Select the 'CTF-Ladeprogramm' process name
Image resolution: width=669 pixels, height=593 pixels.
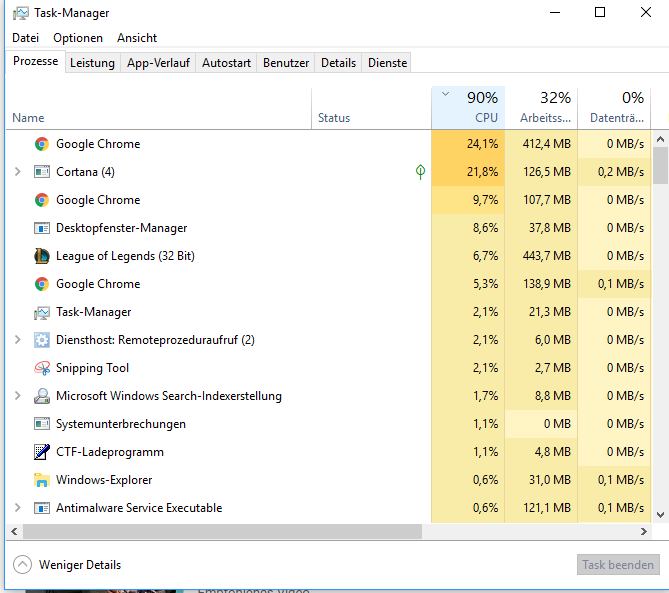pyautogui.click(x=110, y=452)
